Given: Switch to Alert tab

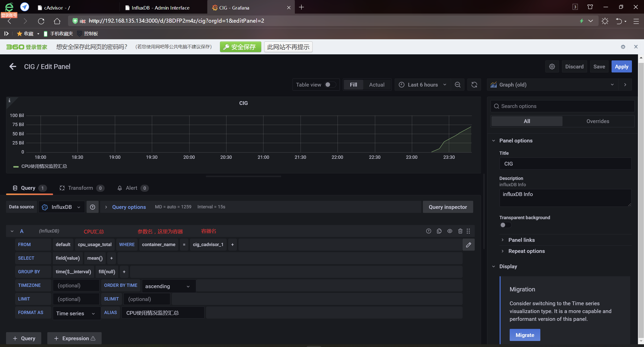Looking at the screenshot, I should pos(133,188).
